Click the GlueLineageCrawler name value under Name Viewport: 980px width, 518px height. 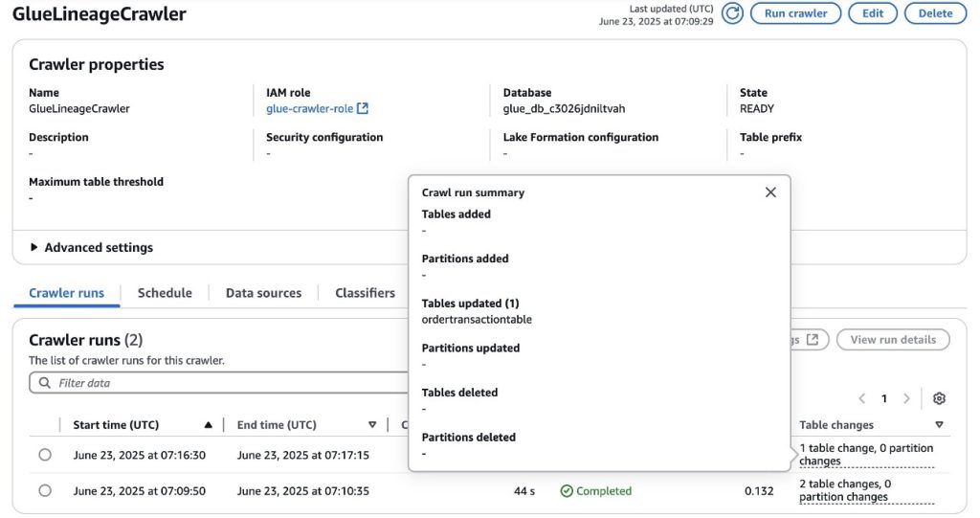(79, 108)
